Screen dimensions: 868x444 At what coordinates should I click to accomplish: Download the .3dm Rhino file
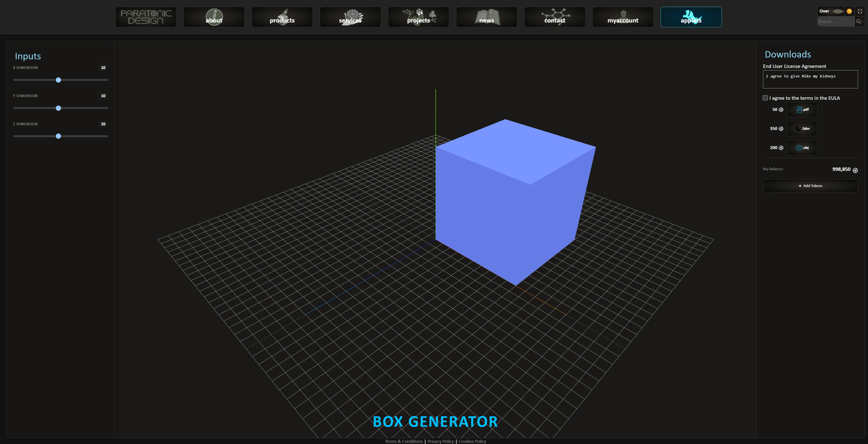tap(802, 128)
